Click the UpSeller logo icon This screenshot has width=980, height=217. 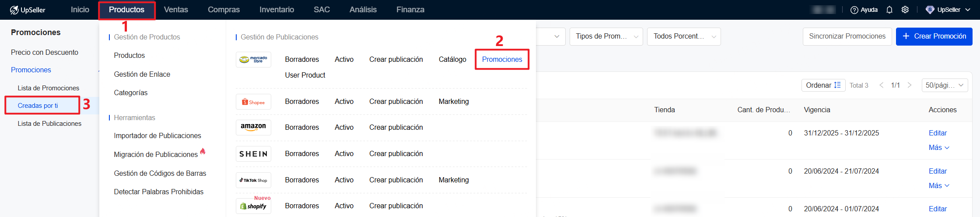pos(14,10)
